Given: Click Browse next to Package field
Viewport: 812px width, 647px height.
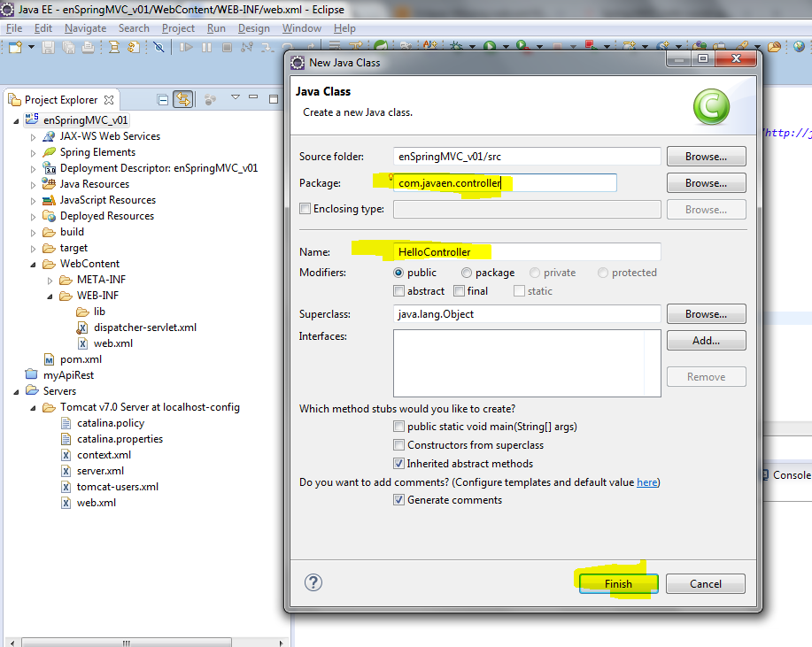Looking at the screenshot, I should coord(707,183).
